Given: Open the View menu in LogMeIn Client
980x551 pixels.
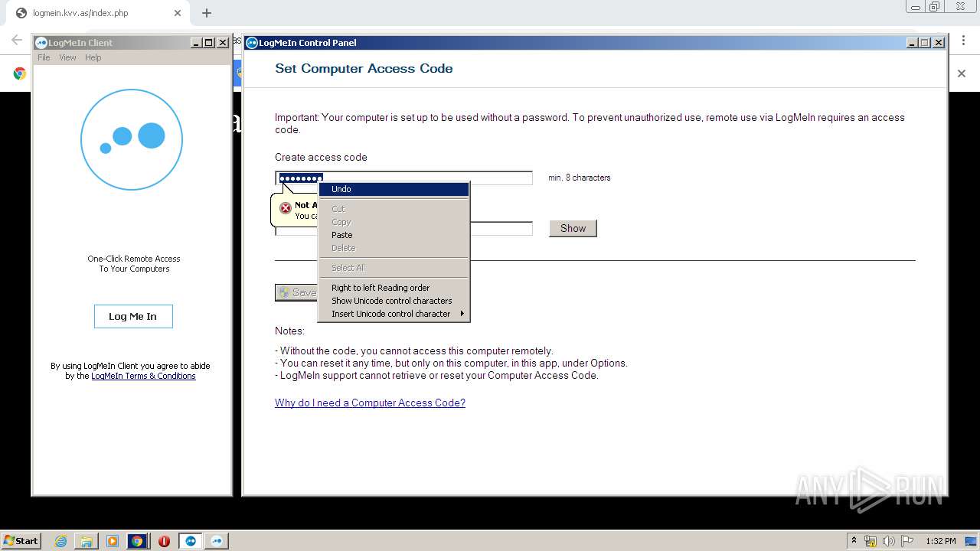Looking at the screenshot, I should coord(67,57).
